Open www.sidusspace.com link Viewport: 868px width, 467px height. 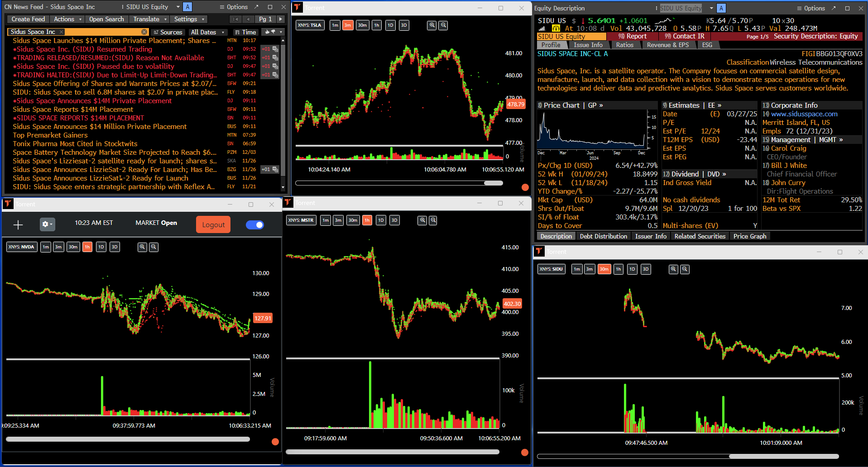point(804,114)
